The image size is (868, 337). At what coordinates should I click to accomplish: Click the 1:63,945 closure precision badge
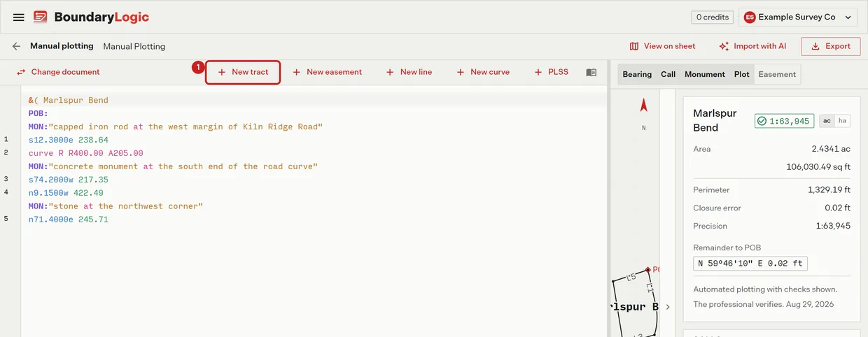coord(784,121)
